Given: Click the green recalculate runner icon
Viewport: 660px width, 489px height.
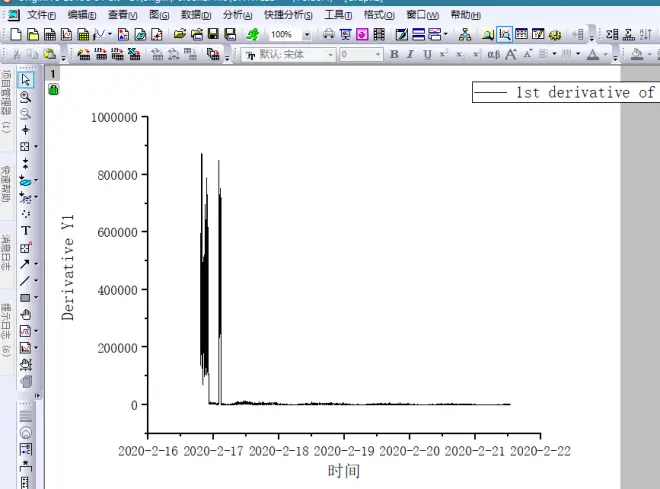Looking at the screenshot, I should [253, 34].
